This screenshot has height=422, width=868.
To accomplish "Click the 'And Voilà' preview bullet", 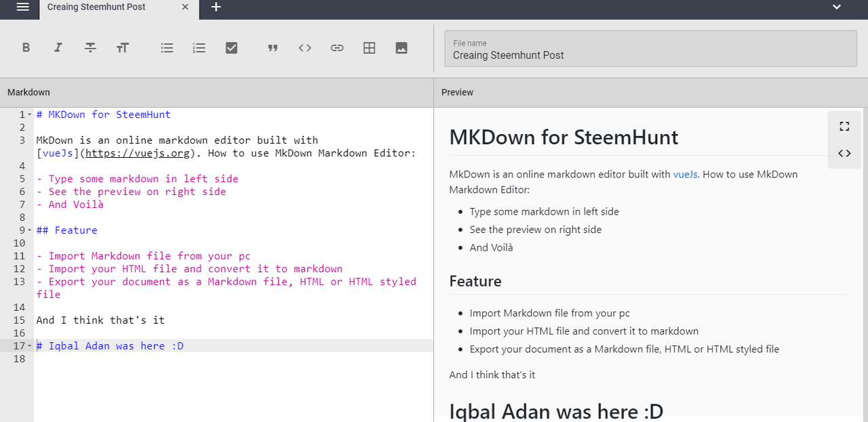I will pyautogui.click(x=491, y=247).
